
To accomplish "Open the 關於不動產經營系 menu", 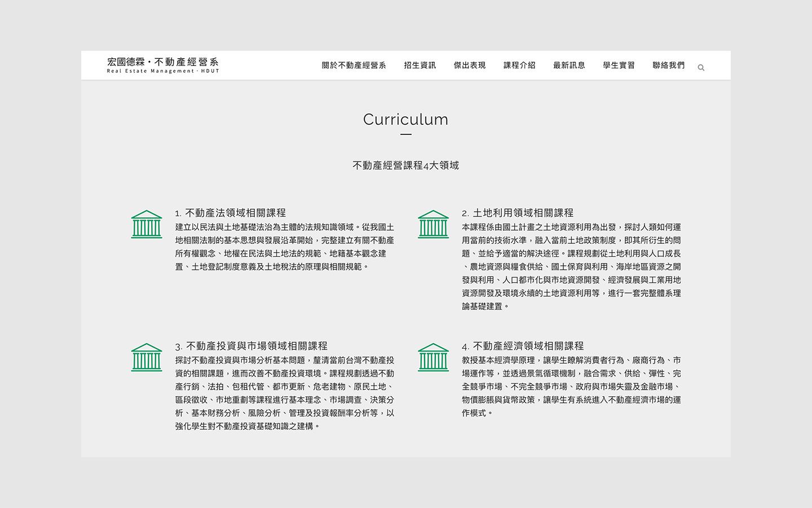I will pyautogui.click(x=354, y=65).
